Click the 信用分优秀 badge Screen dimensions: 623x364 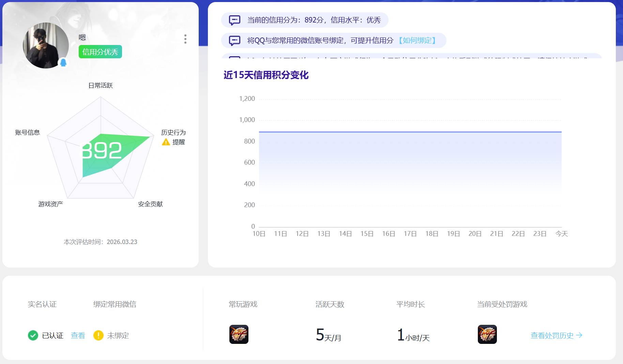click(x=100, y=52)
